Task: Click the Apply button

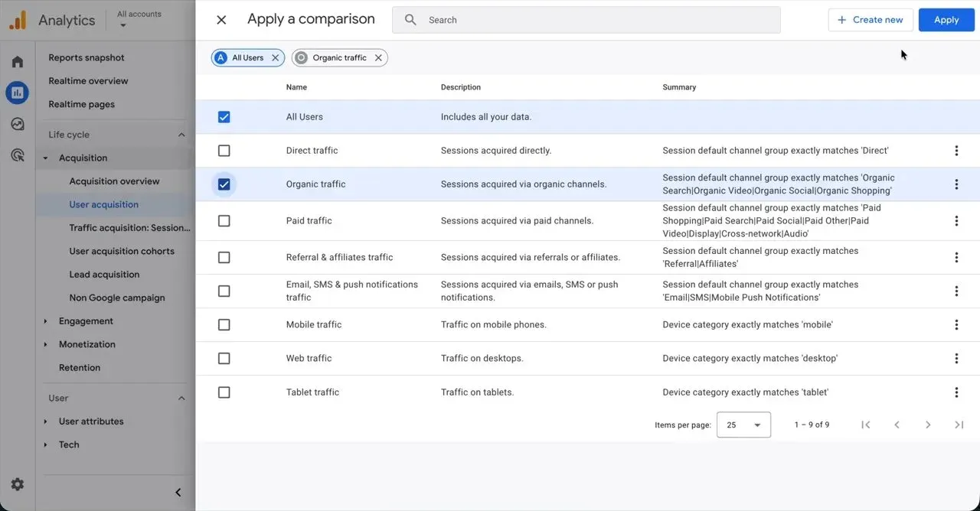Action: pos(946,20)
